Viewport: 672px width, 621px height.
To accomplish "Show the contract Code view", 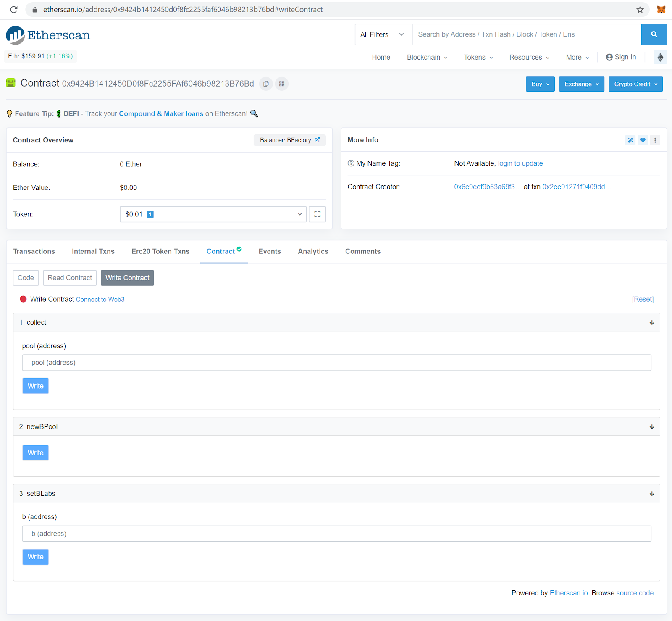I will tap(26, 278).
